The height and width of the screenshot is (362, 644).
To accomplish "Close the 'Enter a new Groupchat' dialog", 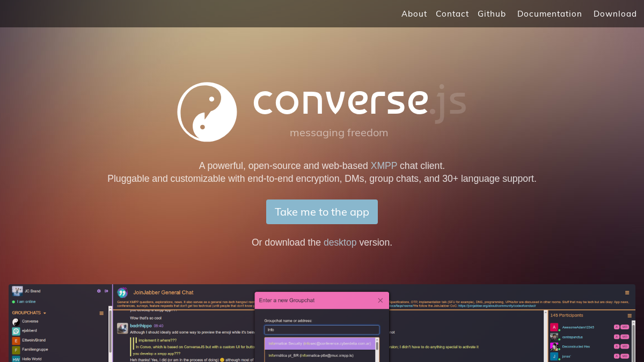I will click(380, 300).
